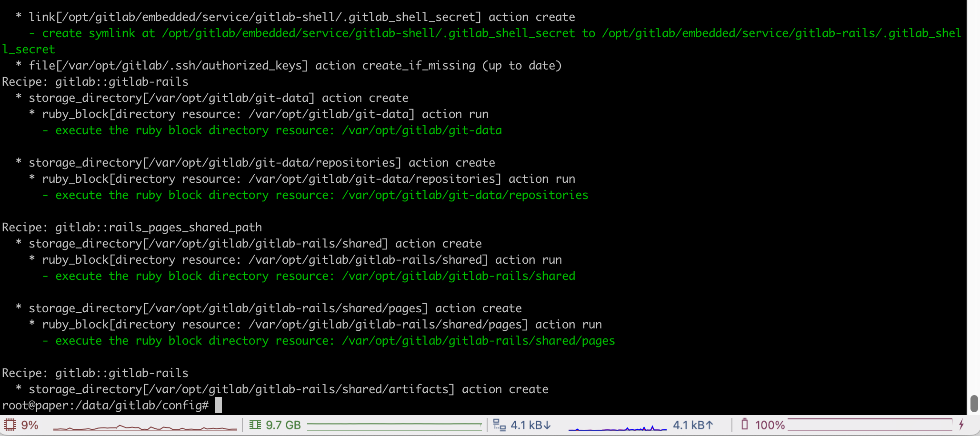
Task: Click the 4.1 kB download rate value
Action: tap(531, 425)
